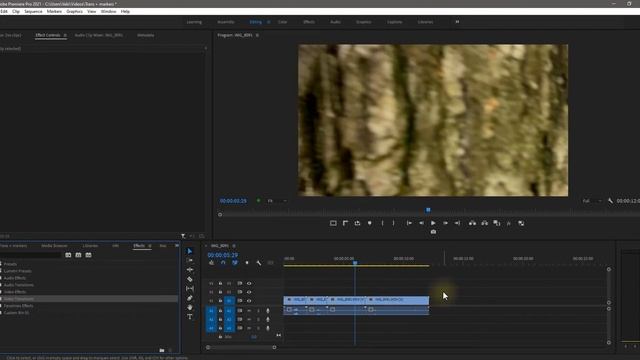Viewport: 640px width, 360px height.
Task: Select the Track Select Forward tool
Action: click(x=190, y=260)
